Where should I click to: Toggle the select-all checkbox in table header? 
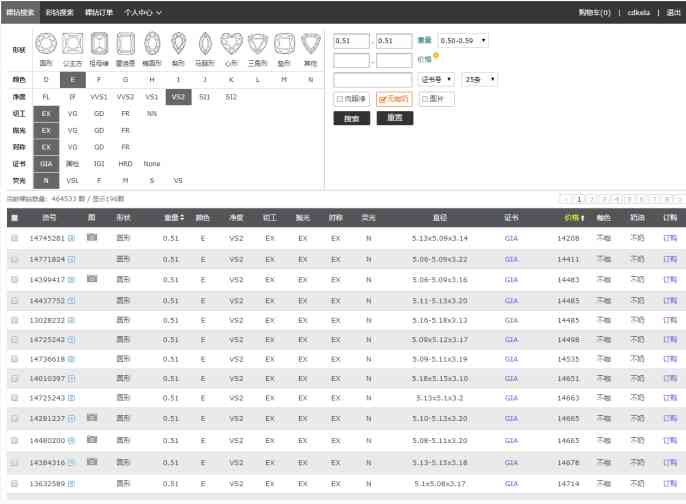coord(14,217)
